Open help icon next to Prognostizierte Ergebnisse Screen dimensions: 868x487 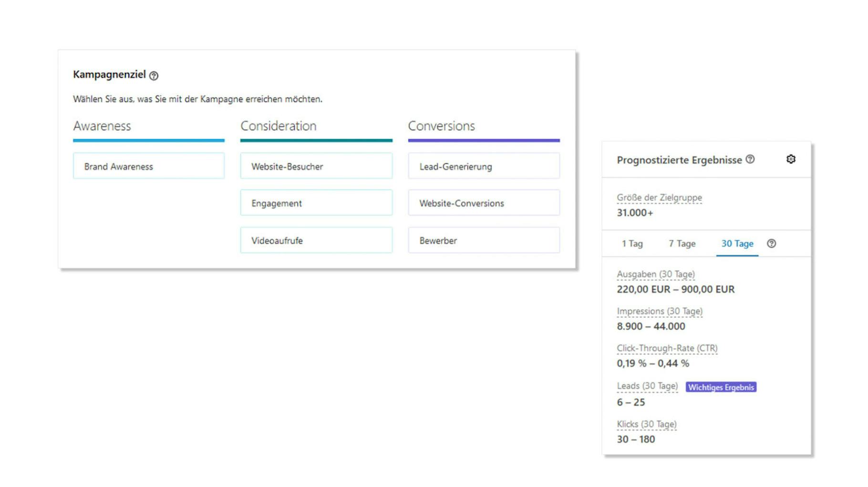pos(750,159)
